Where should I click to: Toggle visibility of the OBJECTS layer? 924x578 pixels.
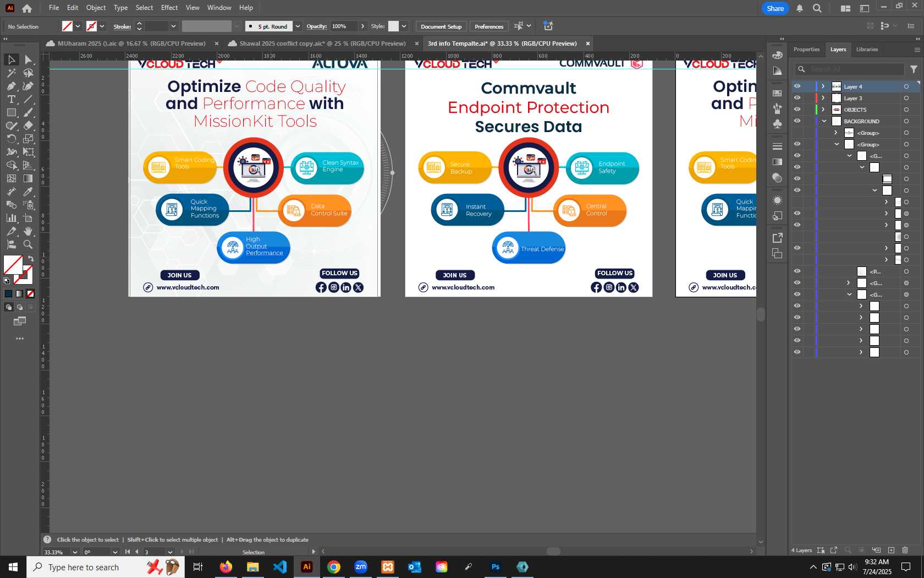coord(797,110)
